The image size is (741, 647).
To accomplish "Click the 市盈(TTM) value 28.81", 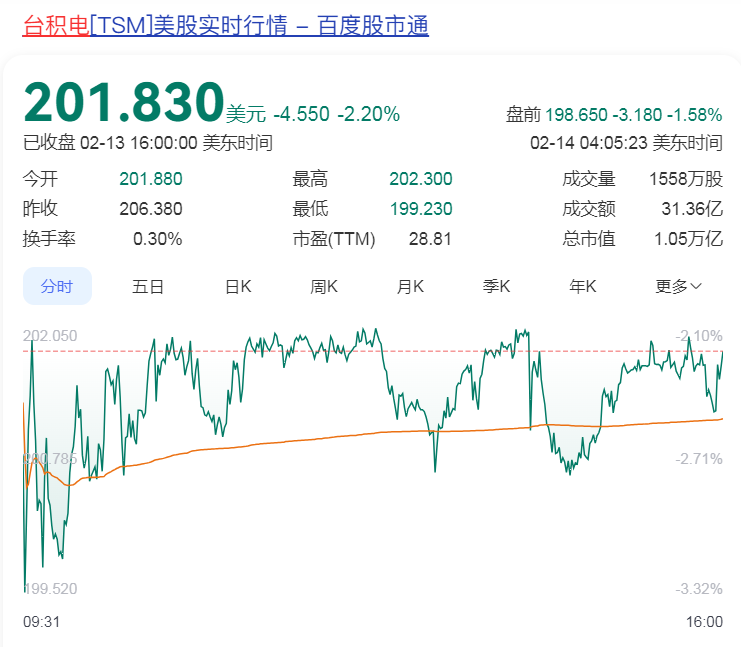I will pyautogui.click(x=430, y=239).
